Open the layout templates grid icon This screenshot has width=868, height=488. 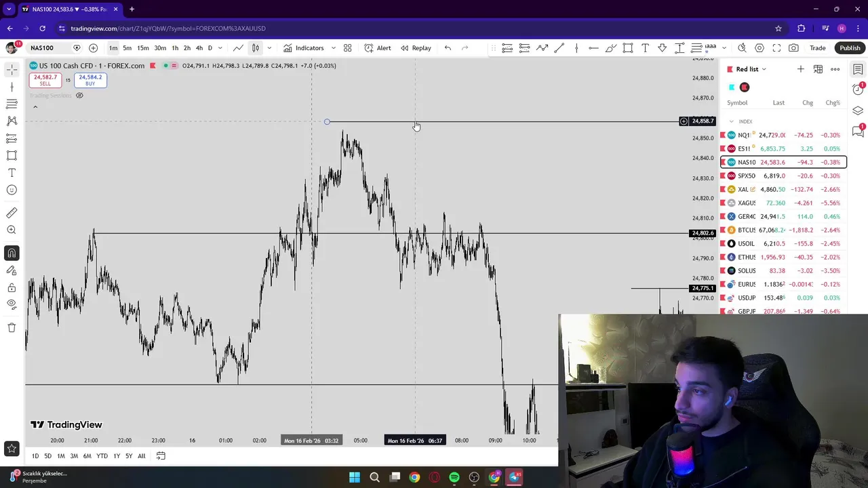click(347, 48)
